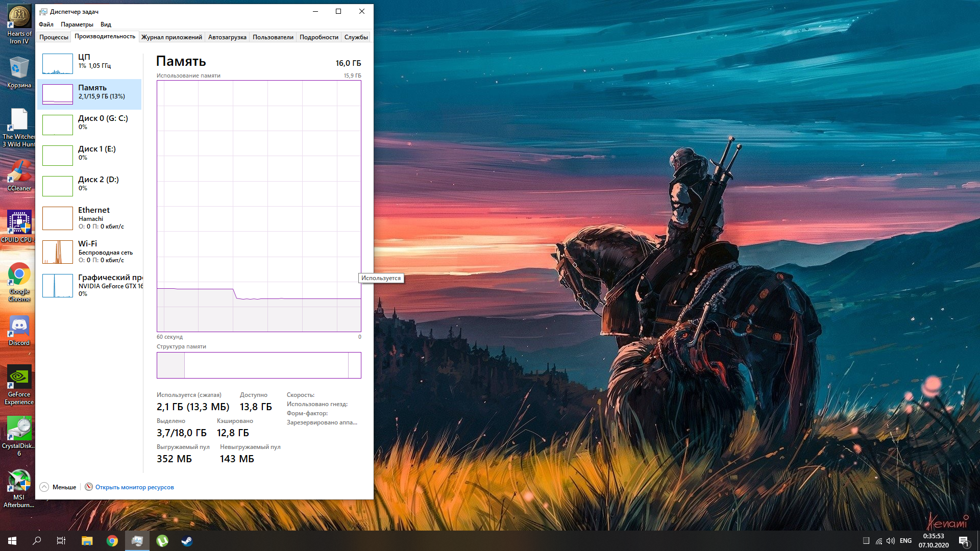Screen dimensions: 980x551
Task: Collapse Task Manager with Меньше chevron
Action: (45, 487)
